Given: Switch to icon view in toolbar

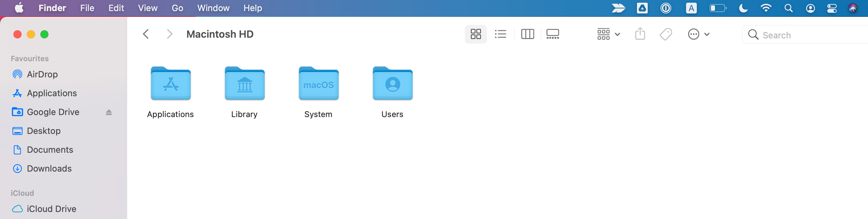Looking at the screenshot, I should coord(476,34).
